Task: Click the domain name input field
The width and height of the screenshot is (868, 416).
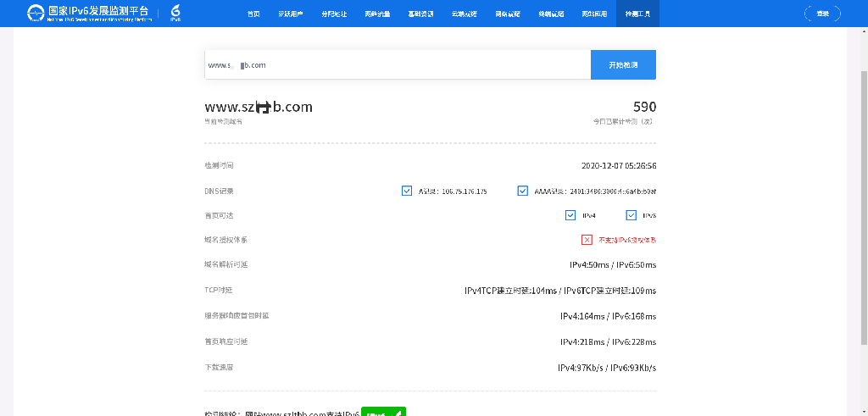Action: pyautogui.click(x=398, y=65)
